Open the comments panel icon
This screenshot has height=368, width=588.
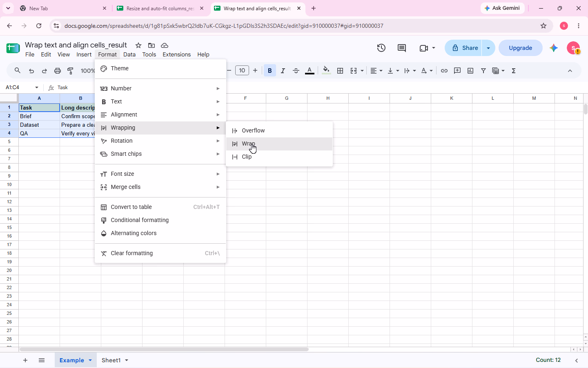(402, 48)
